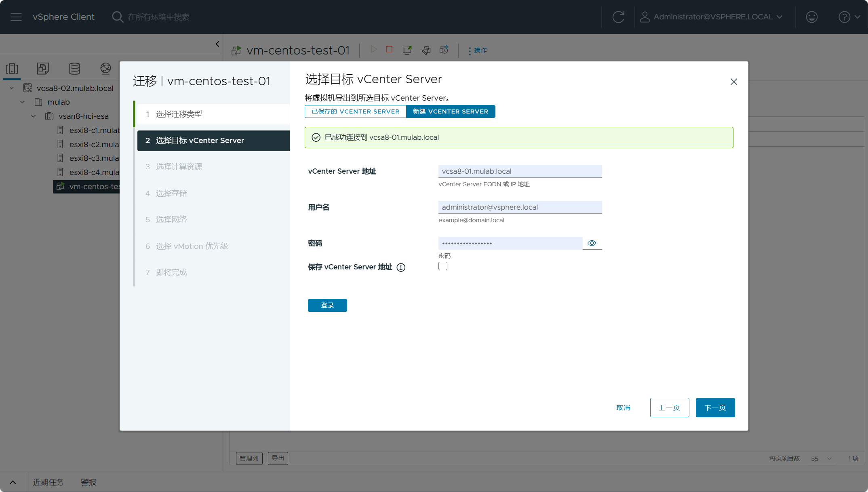Take a VM snapshot icon
Screen dimensions: 868x492
pos(444,49)
